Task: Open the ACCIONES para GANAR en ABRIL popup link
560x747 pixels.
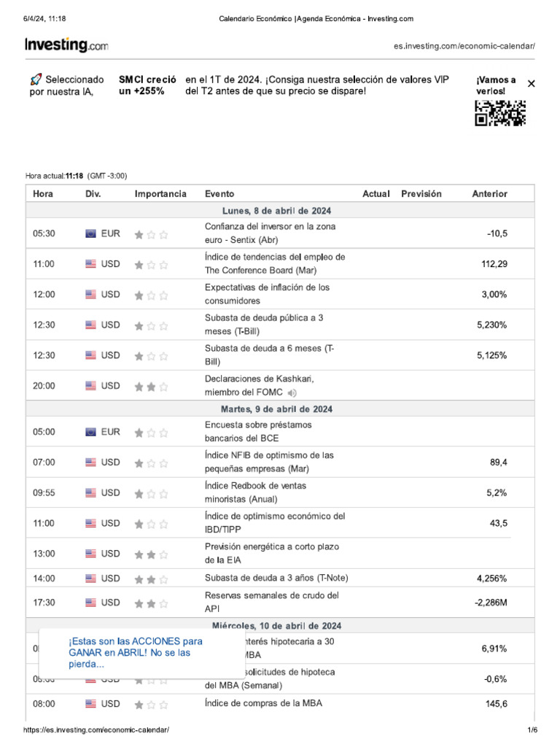Action: tap(135, 653)
